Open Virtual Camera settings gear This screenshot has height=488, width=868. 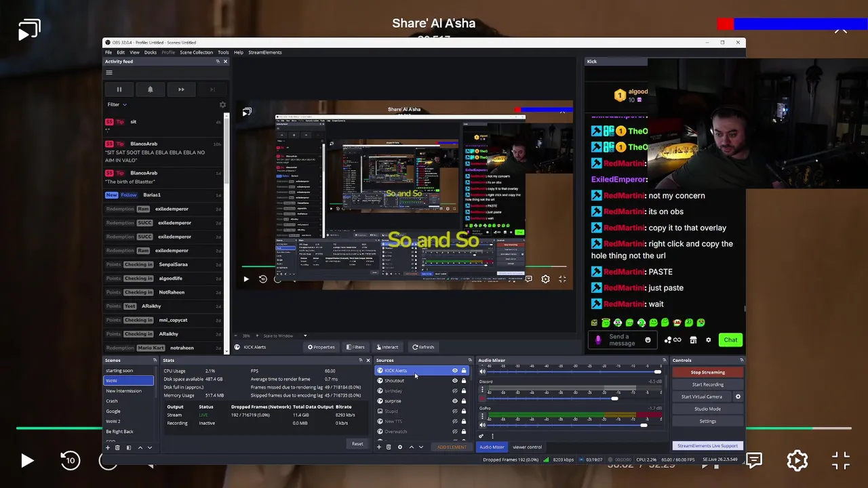738,396
